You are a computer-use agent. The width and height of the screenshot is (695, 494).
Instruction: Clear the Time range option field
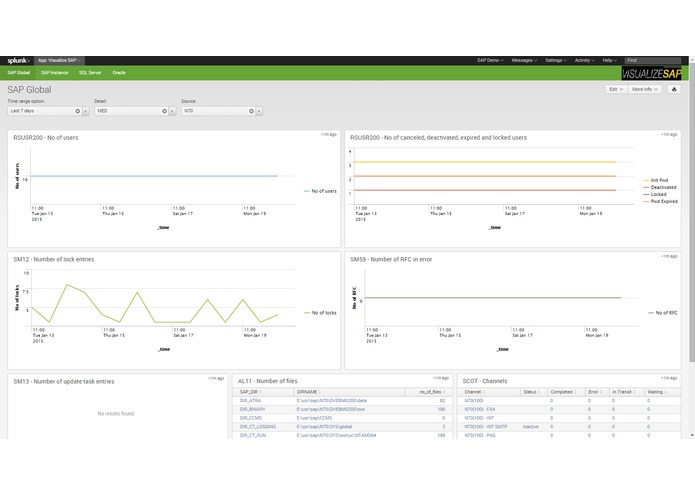[x=78, y=111]
